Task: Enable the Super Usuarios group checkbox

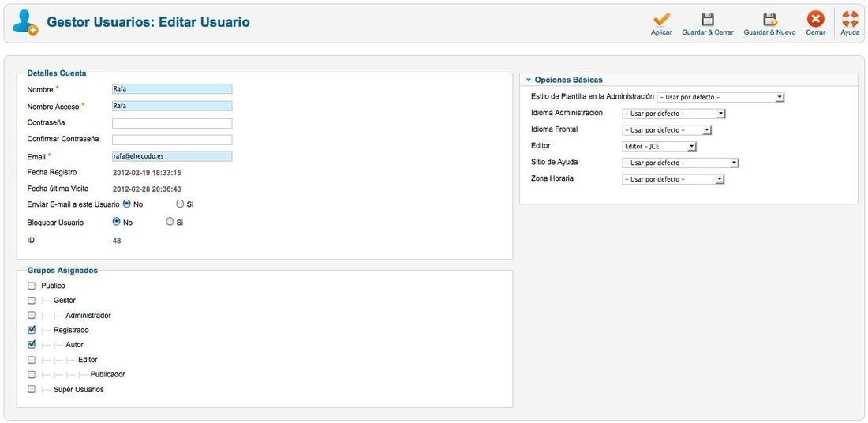Action: tap(32, 389)
